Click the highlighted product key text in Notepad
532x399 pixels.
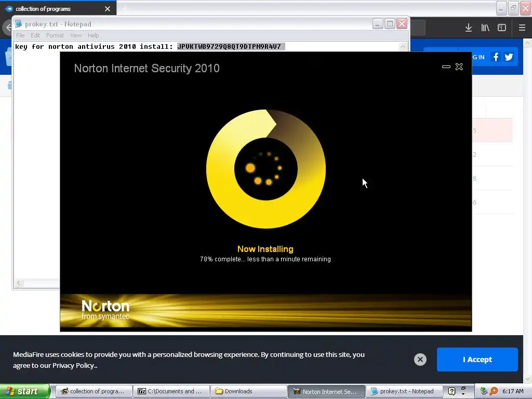click(231, 46)
